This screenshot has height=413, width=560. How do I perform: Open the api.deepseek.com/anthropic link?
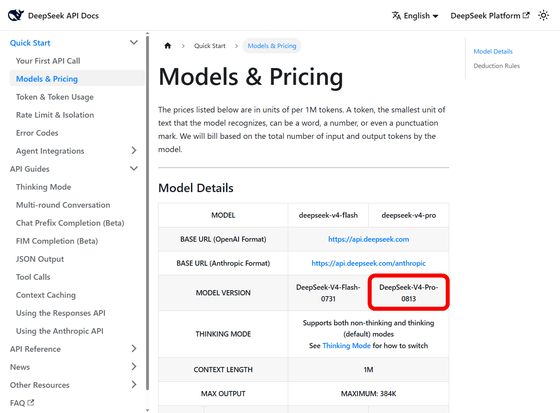[369, 263]
